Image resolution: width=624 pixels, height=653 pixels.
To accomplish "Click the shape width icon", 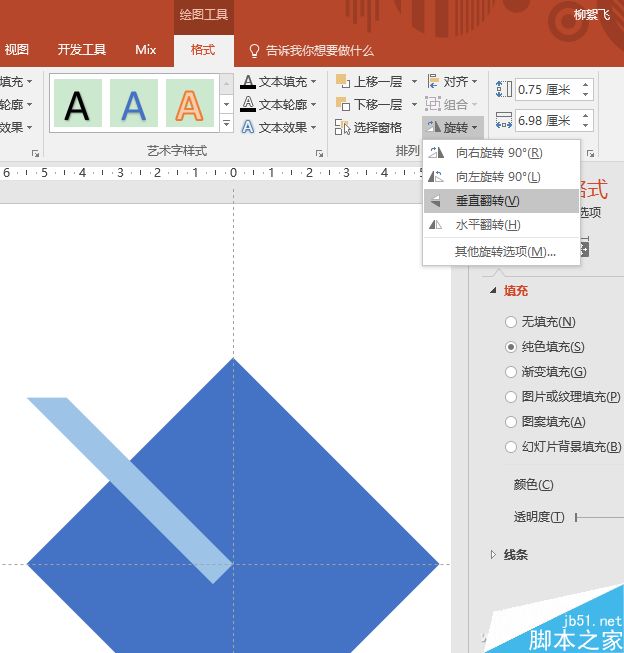I will click(503, 120).
